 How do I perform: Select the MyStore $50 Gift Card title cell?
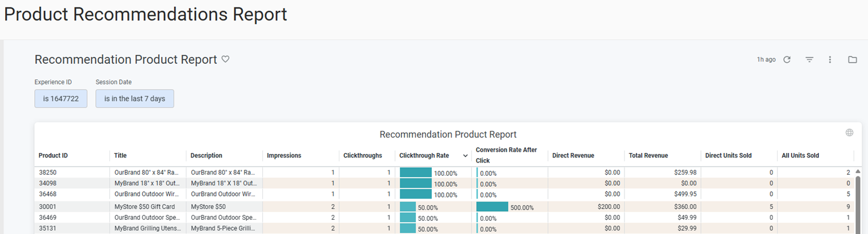tap(144, 207)
